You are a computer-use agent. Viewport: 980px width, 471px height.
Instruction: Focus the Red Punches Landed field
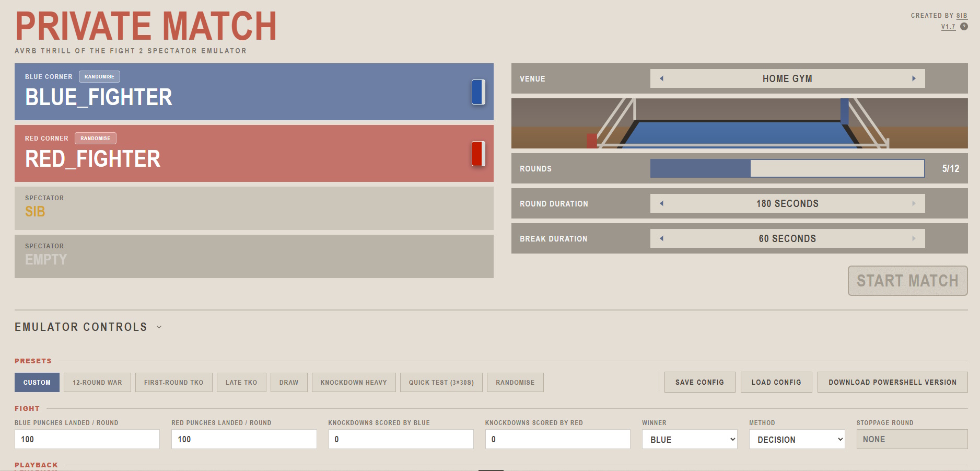point(244,439)
